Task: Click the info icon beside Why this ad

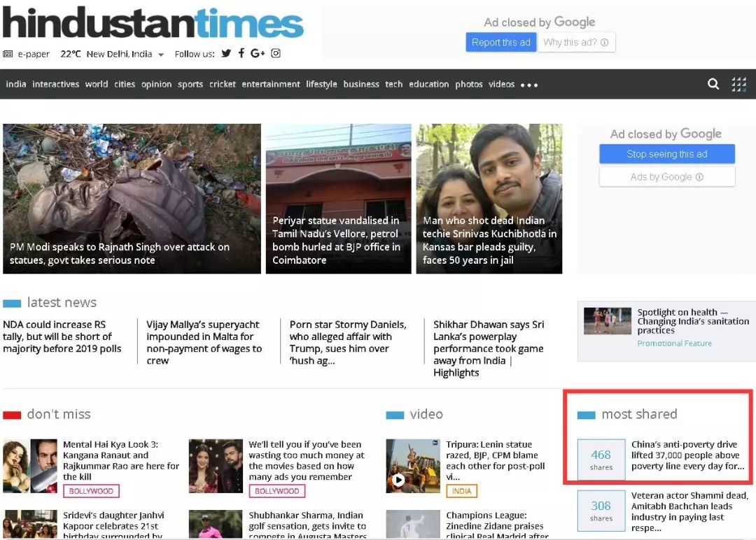Action: (604, 43)
